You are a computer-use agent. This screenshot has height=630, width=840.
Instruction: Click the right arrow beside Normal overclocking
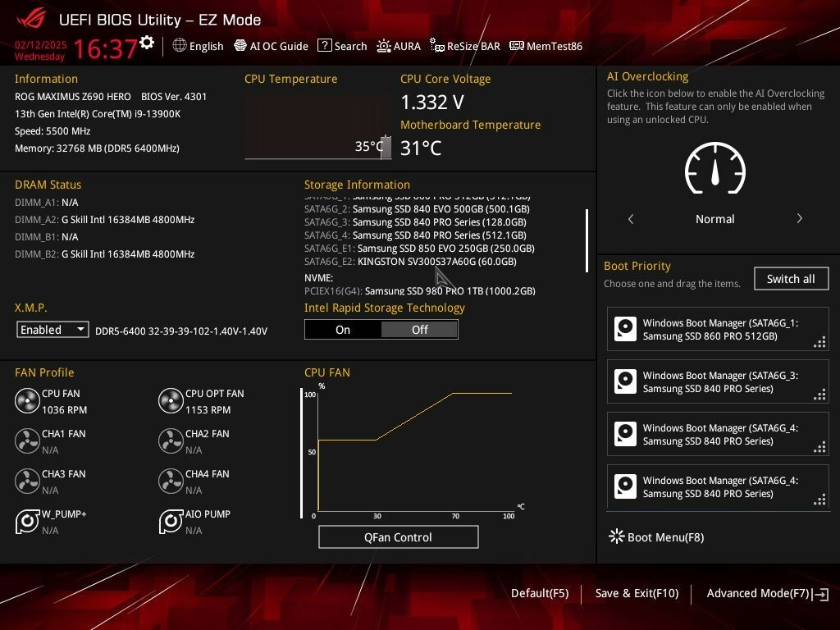coord(799,218)
